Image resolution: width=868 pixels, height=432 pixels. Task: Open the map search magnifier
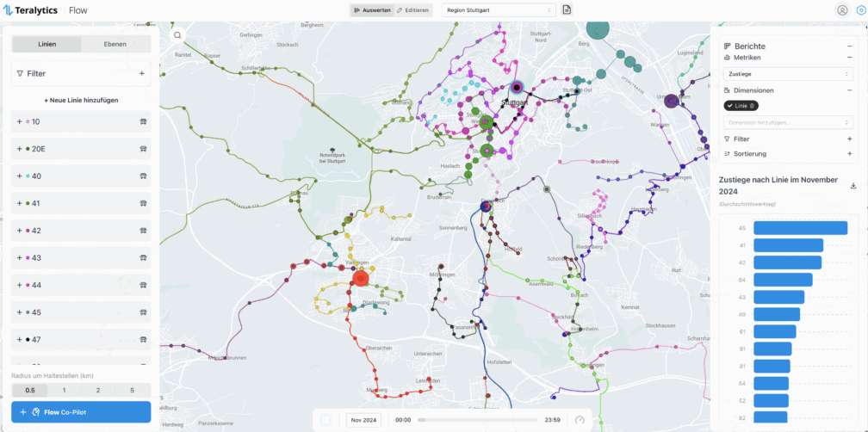click(x=177, y=35)
